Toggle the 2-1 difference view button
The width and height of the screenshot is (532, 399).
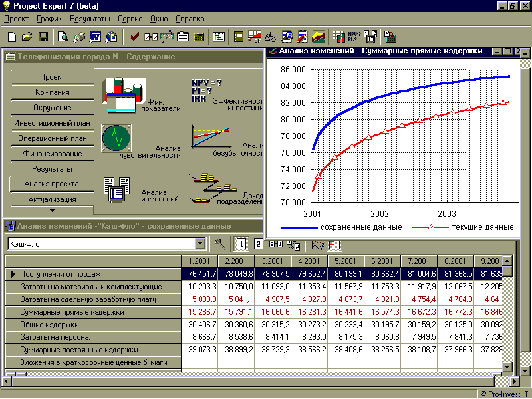276,244
